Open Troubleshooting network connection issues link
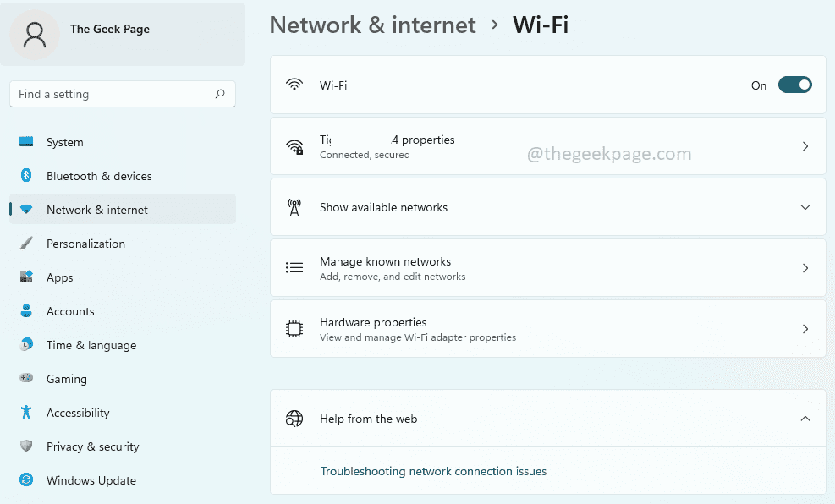This screenshot has width=835, height=504. pyautogui.click(x=433, y=471)
